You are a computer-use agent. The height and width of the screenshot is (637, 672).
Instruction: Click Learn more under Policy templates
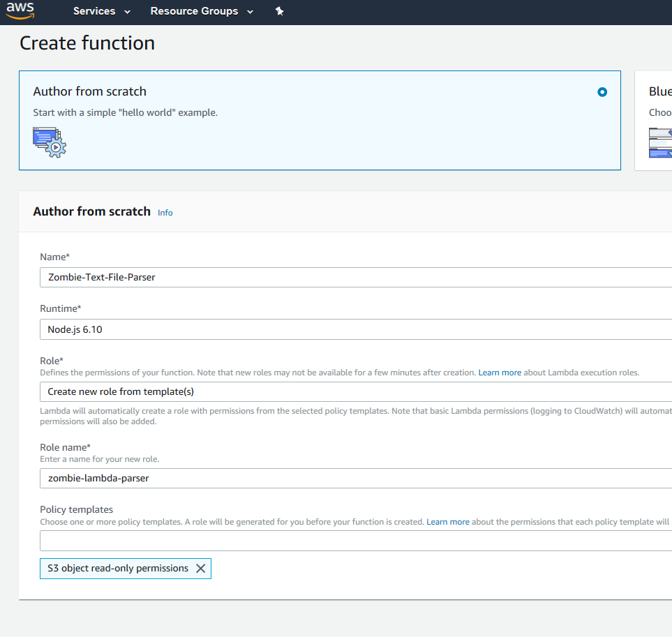(x=448, y=522)
